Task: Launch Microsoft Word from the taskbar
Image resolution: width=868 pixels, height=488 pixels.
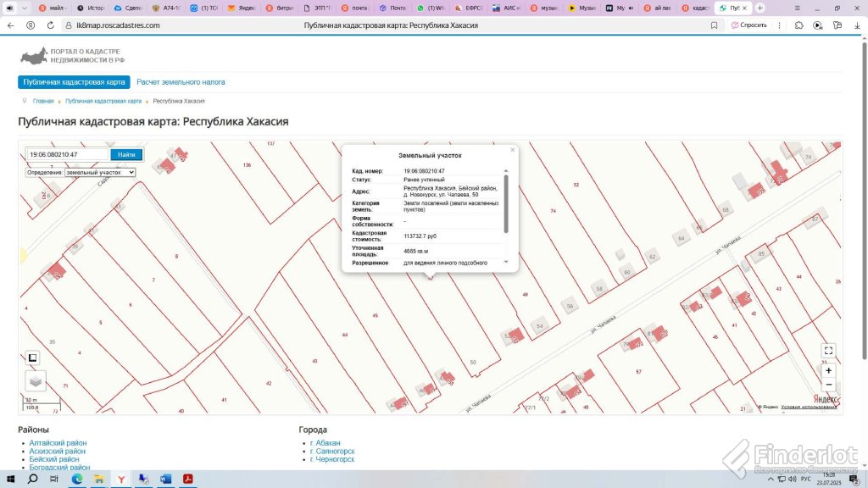Action: pyautogui.click(x=165, y=479)
